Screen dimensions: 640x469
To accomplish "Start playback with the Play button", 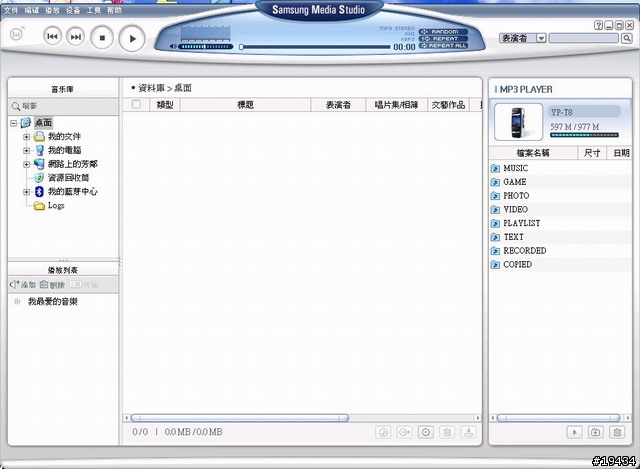I will coord(132,39).
